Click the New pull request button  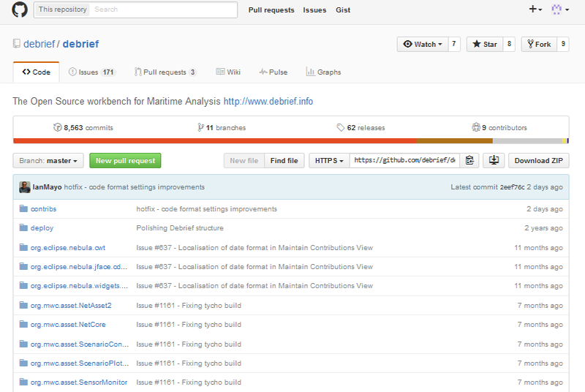pos(125,160)
